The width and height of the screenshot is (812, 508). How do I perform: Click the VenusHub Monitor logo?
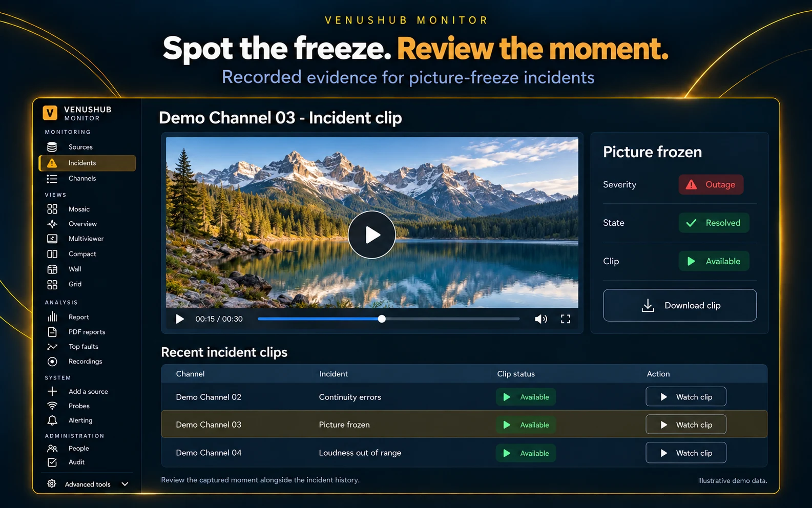click(77, 113)
